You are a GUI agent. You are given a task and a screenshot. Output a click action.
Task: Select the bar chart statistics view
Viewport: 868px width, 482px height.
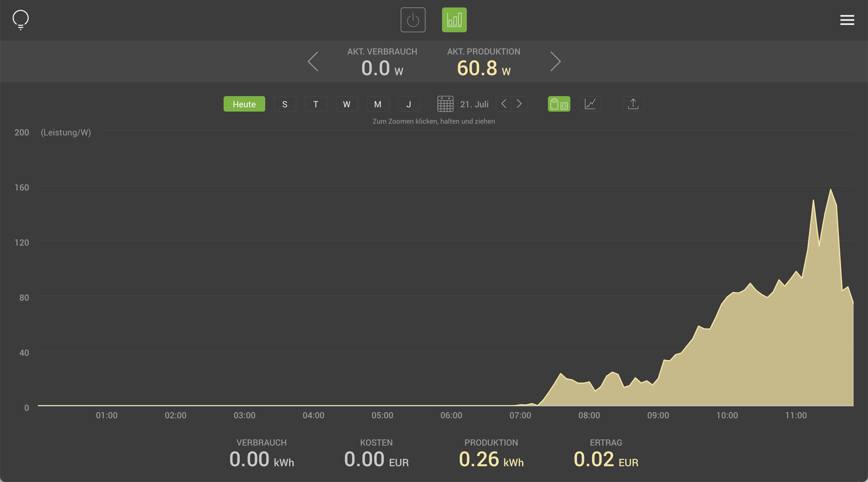(454, 20)
